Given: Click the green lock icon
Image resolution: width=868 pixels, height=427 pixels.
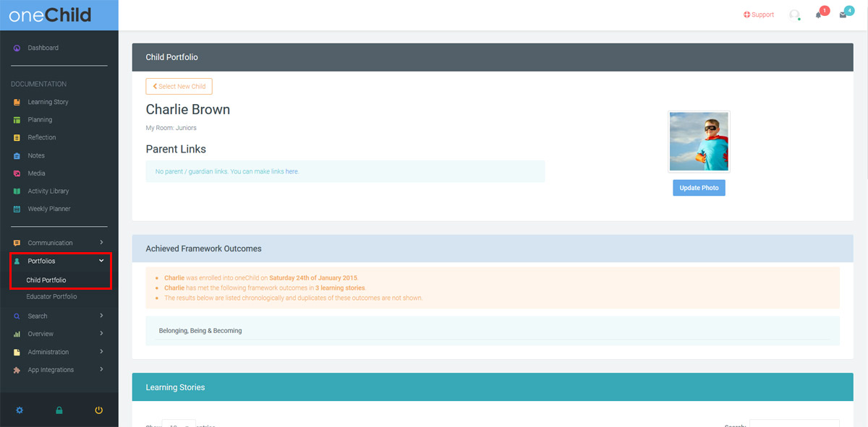Looking at the screenshot, I should [x=59, y=410].
